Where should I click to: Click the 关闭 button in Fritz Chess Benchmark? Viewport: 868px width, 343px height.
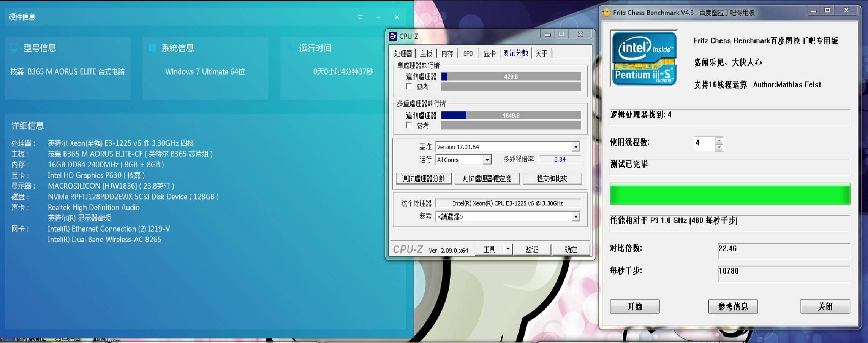pos(825,306)
